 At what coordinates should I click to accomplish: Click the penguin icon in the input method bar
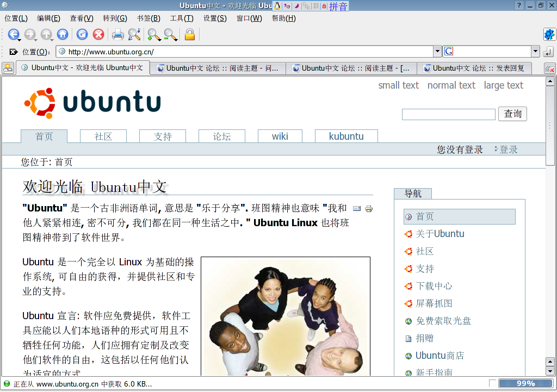[x=277, y=6]
